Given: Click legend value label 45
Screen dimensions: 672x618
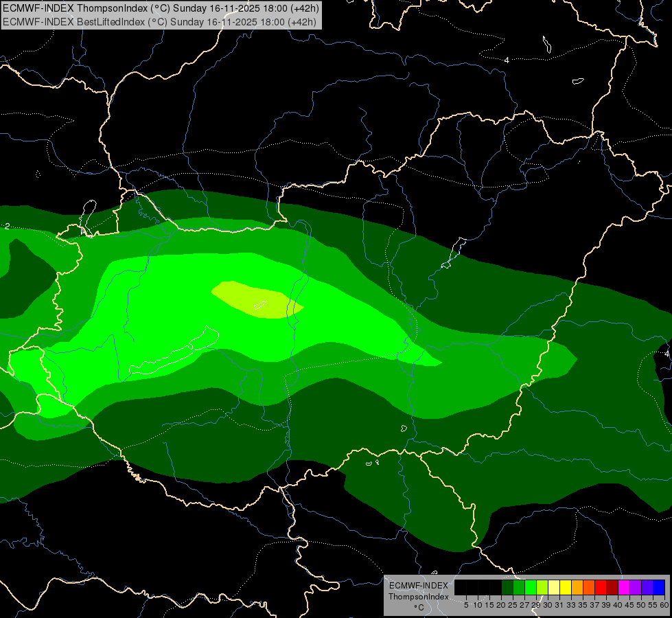Looking at the screenshot, I should point(629,605).
